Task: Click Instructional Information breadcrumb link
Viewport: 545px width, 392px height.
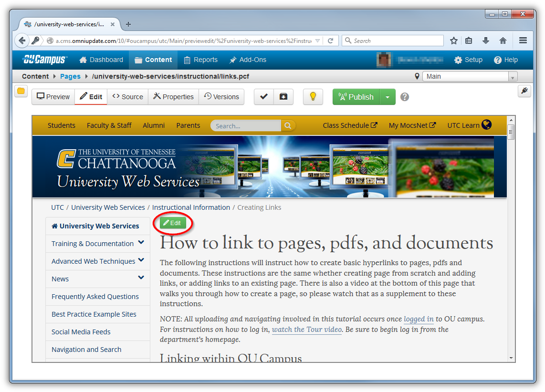Action: 191,207
